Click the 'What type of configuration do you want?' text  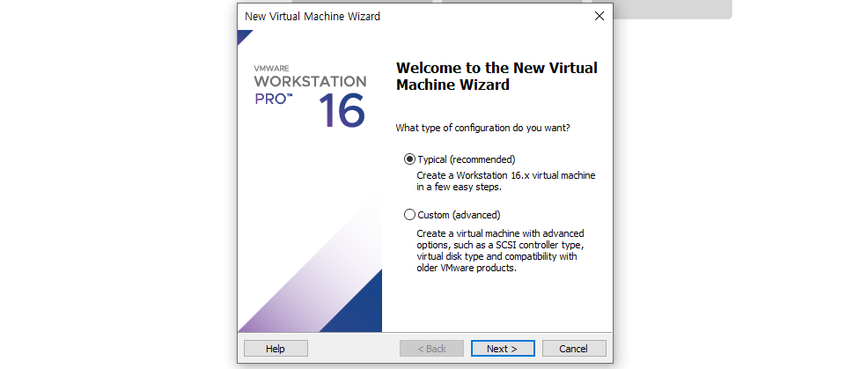point(482,128)
